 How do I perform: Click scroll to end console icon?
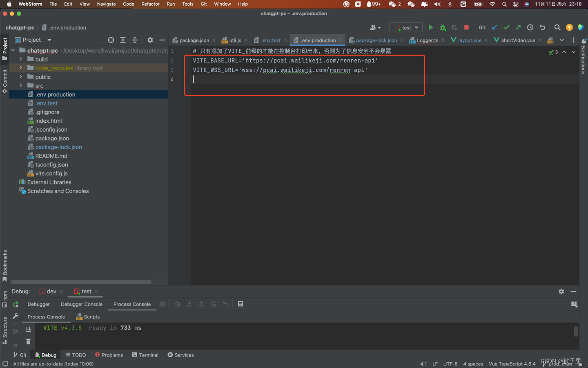tap(28, 329)
